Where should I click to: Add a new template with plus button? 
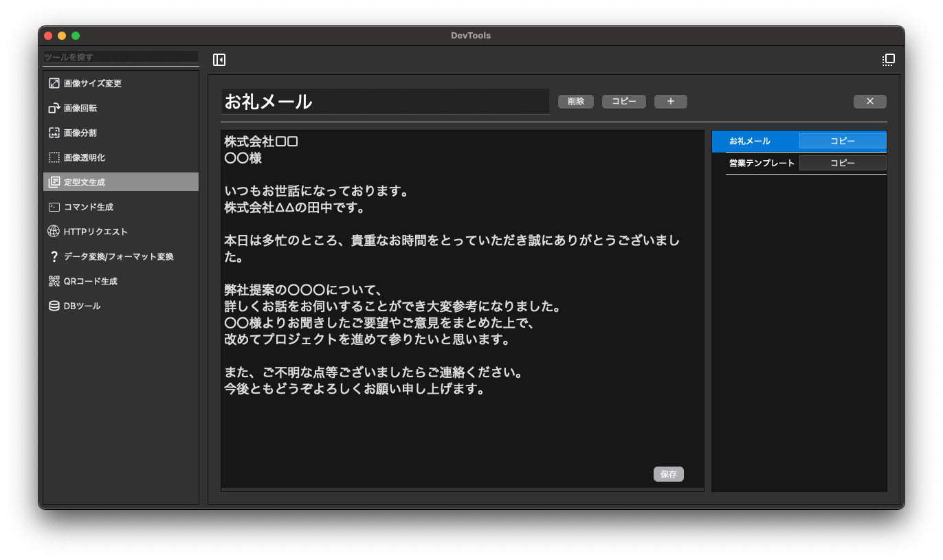click(x=670, y=102)
